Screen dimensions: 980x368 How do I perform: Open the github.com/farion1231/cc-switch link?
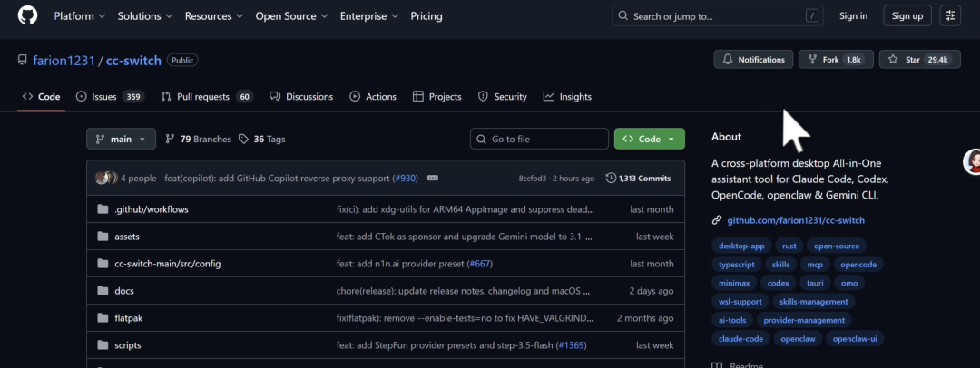point(795,220)
